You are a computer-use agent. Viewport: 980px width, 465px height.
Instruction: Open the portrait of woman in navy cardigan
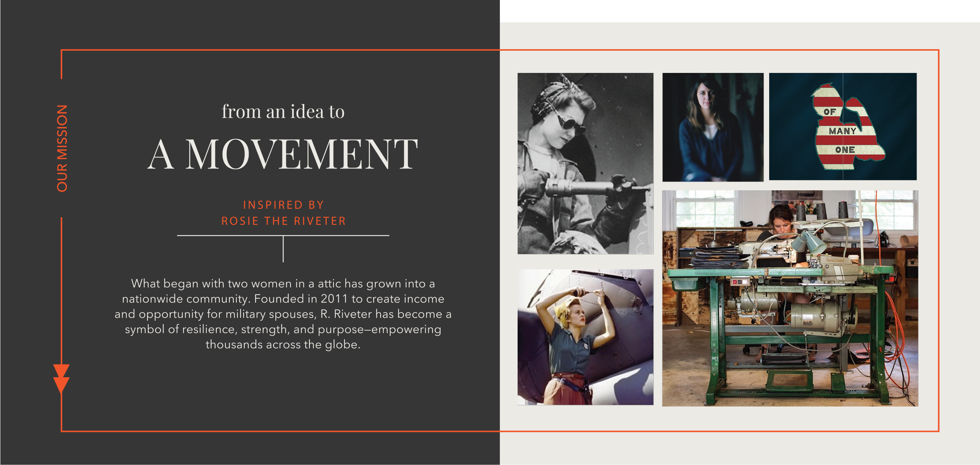(x=712, y=127)
